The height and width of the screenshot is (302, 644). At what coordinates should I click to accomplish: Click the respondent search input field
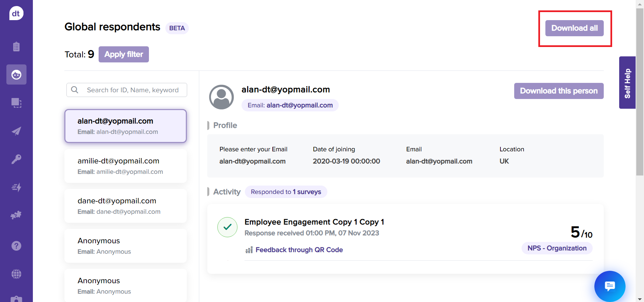[x=132, y=90]
